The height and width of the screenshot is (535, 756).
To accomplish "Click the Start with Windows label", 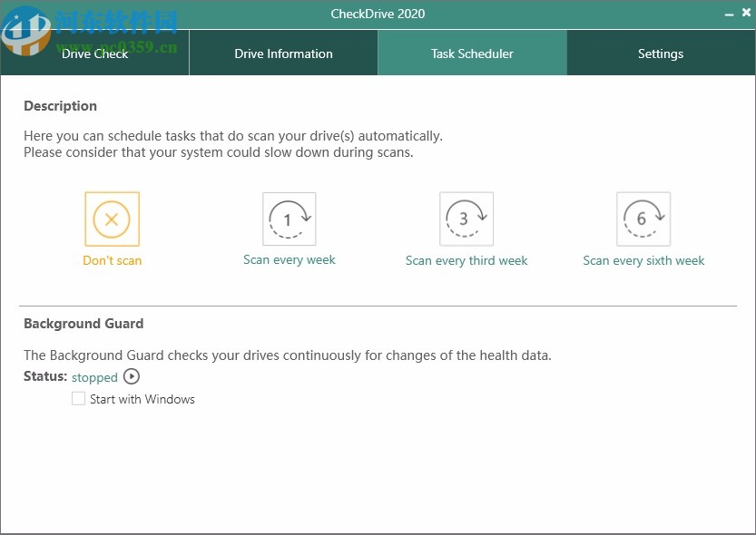I will point(142,399).
